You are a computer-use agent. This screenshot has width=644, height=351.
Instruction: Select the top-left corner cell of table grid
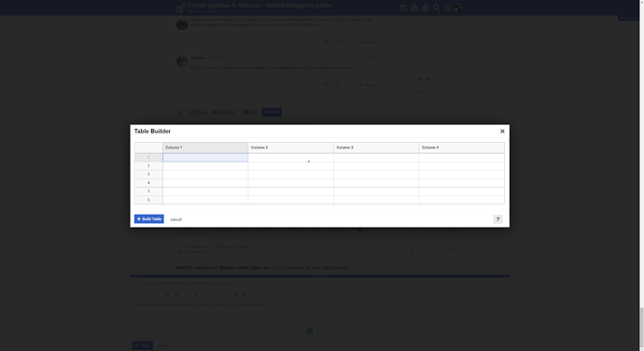(x=148, y=147)
